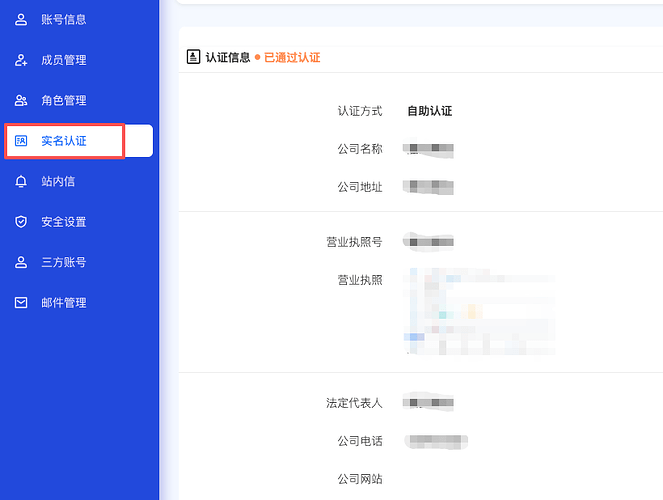
Task: Select 角色管理 from the sidebar
Action: click(63, 100)
